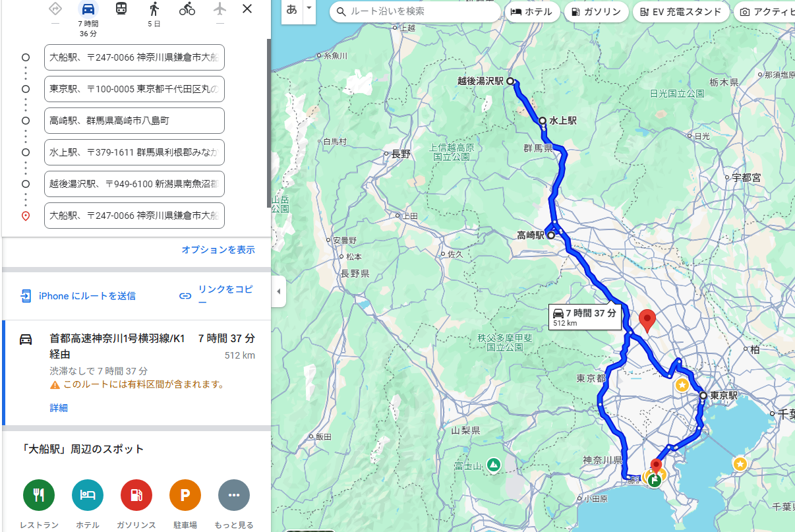This screenshot has height=532, width=795.
Task: Open もっと見る more categories
Action: pos(234,495)
